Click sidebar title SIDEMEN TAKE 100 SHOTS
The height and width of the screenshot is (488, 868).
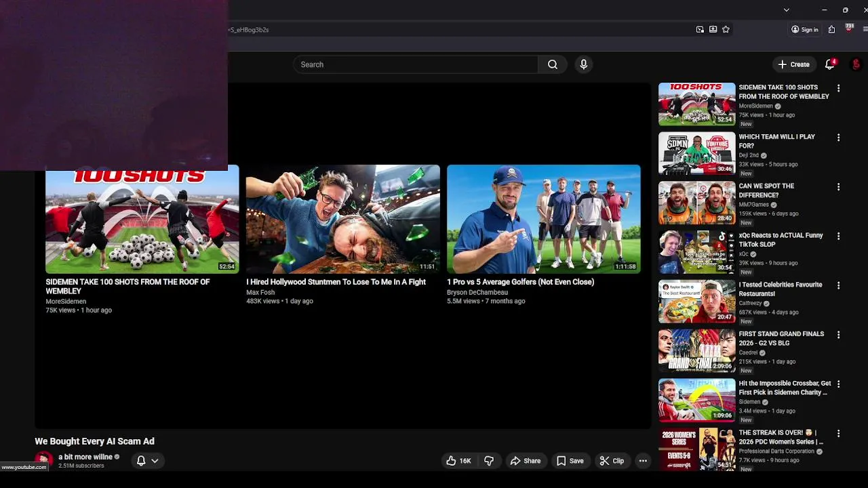coord(784,92)
